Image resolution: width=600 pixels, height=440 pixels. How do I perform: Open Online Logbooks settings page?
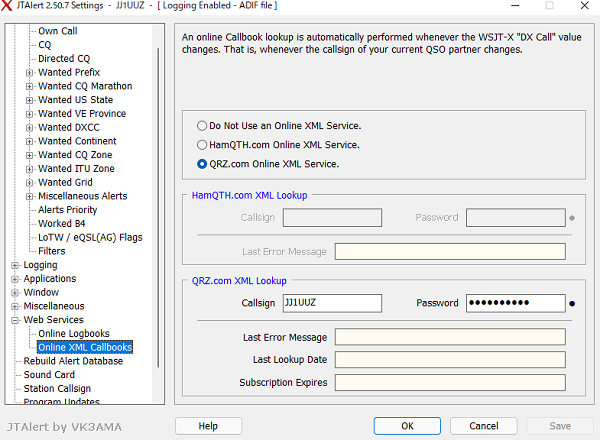(x=73, y=333)
